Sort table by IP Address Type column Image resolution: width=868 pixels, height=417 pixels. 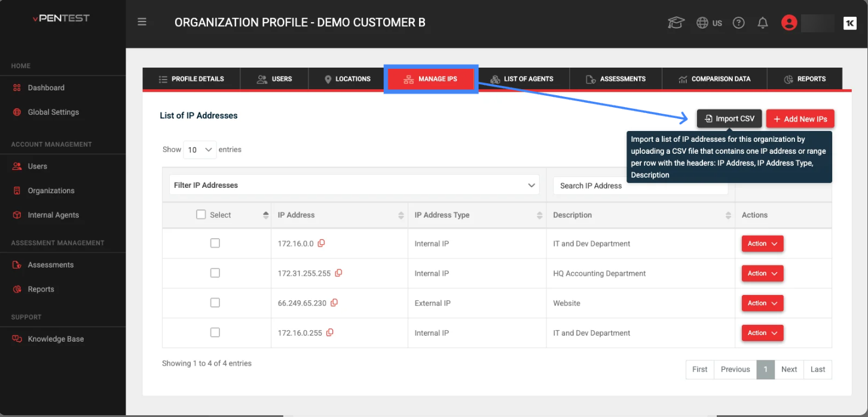[x=478, y=215]
